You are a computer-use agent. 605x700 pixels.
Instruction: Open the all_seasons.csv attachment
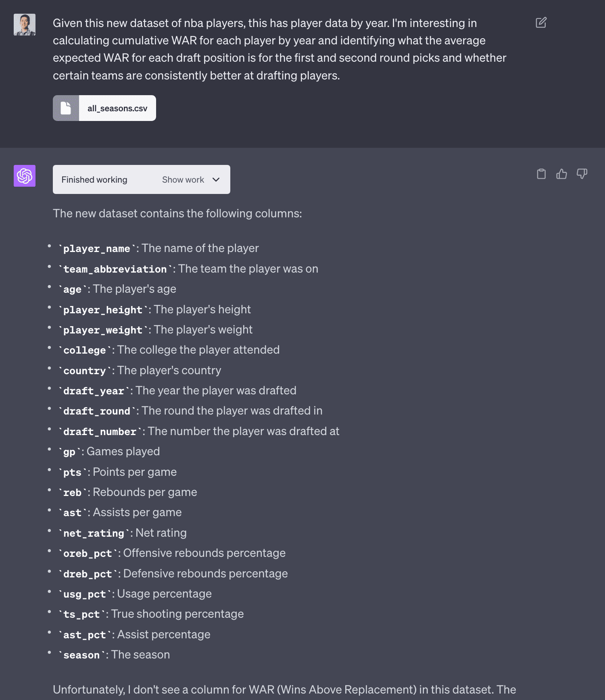[117, 108]
